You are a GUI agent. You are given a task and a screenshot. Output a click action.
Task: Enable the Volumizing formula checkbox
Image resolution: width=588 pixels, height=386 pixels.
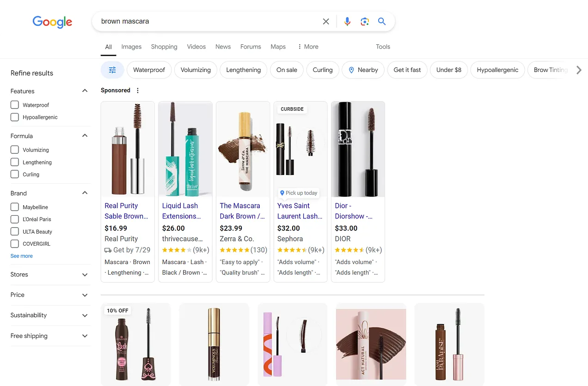click(15, 150)
